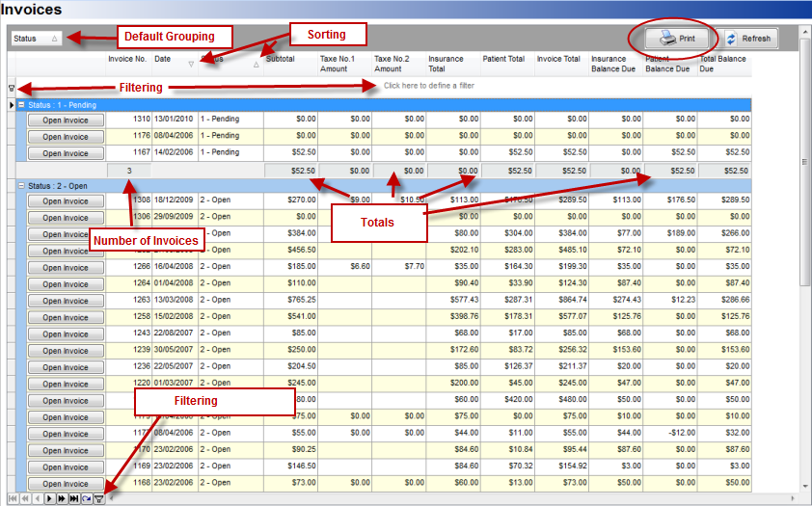Viewport: 812px width, 506px height.
Task: Collapse the Status : 1 - Pending group
Action: pyautogui.click(x=22, y=104)
